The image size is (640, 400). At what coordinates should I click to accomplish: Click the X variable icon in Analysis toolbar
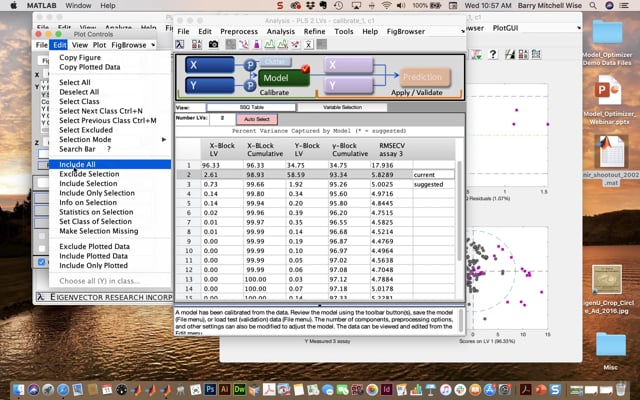[309, 44]
